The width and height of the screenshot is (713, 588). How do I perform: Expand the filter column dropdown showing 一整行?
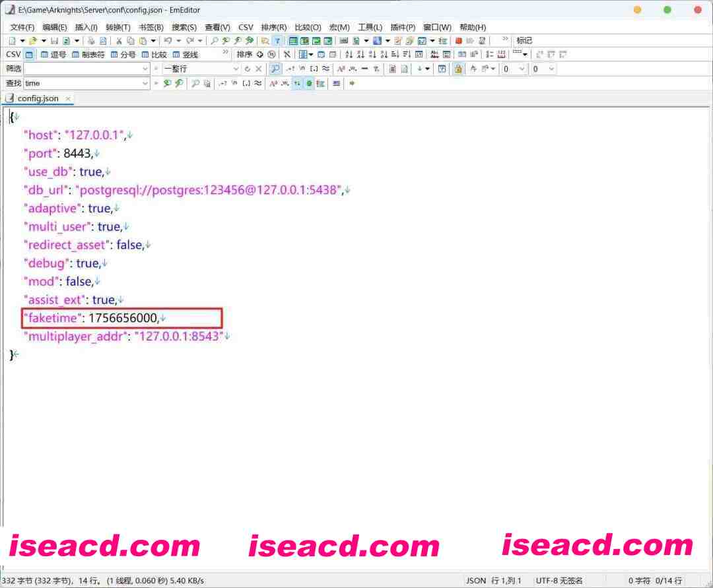(236, 69)
